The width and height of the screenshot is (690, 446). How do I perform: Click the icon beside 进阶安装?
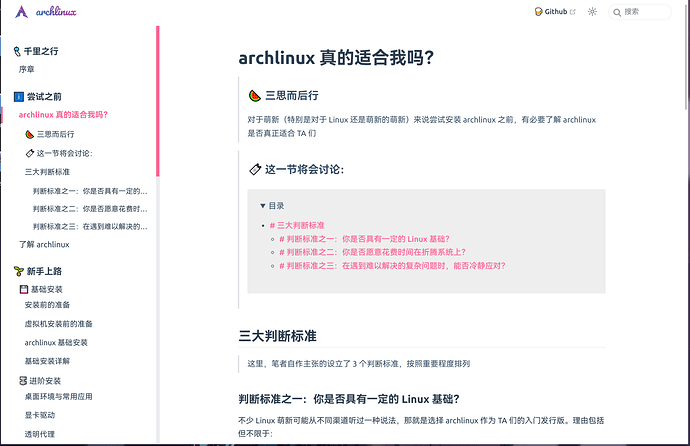(x=23, y=380)
